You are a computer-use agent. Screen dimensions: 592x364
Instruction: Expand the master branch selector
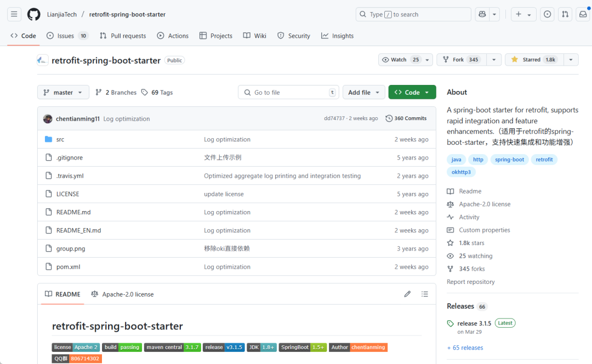tap(63, 92)
